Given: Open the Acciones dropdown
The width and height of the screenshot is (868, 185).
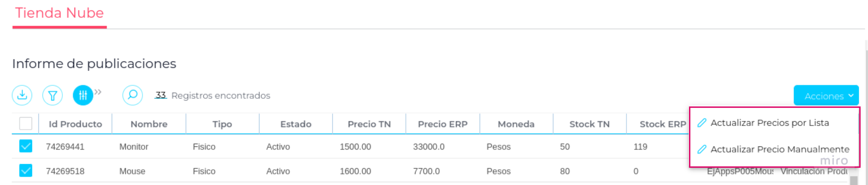Looking at the screenshot, I should point(826,96).
